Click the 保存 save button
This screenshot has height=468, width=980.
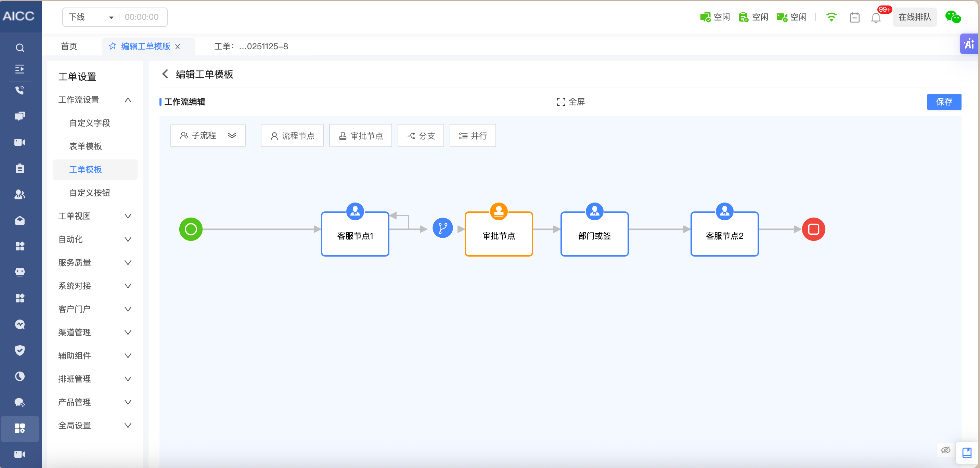pyautogui.click(x=944, y=102)
